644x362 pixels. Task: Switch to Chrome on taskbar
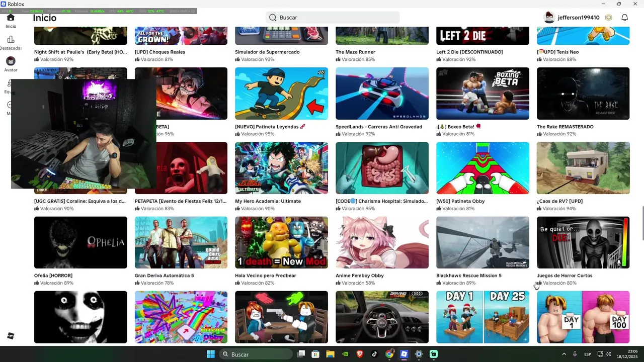[389, 354]
